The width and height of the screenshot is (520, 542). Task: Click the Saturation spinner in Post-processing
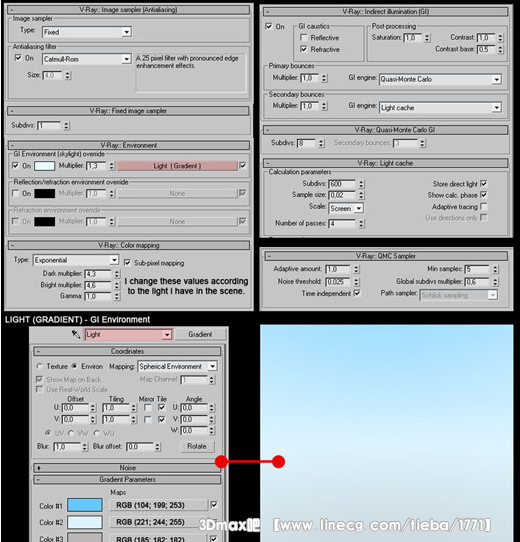pyautogui.click(x=427, y=38)
